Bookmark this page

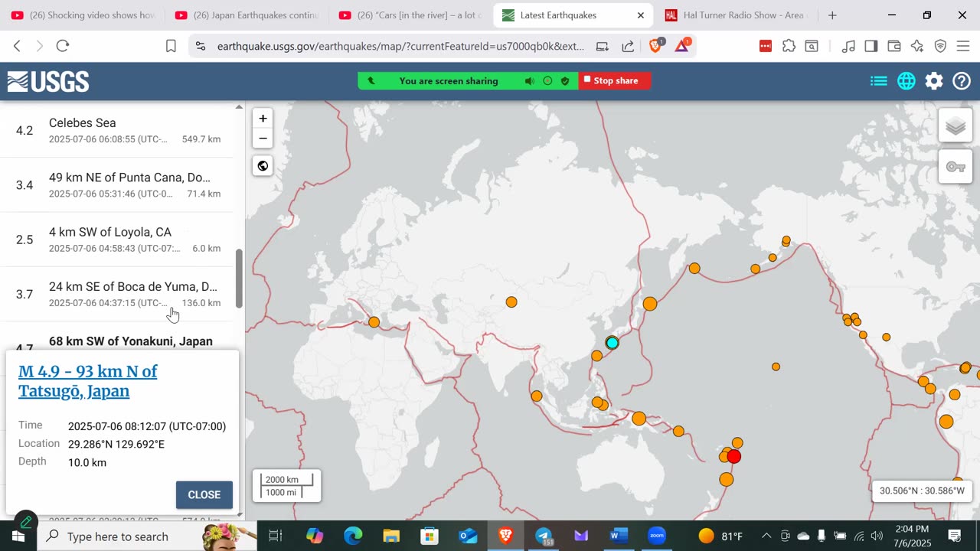coord(171,46)
